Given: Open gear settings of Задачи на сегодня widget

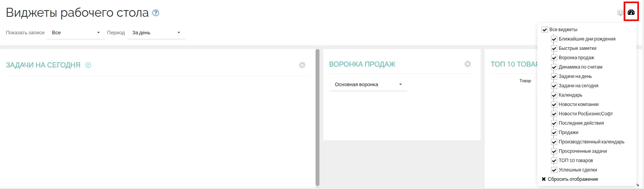Looking at the screenshot, I should coord(302,65).
